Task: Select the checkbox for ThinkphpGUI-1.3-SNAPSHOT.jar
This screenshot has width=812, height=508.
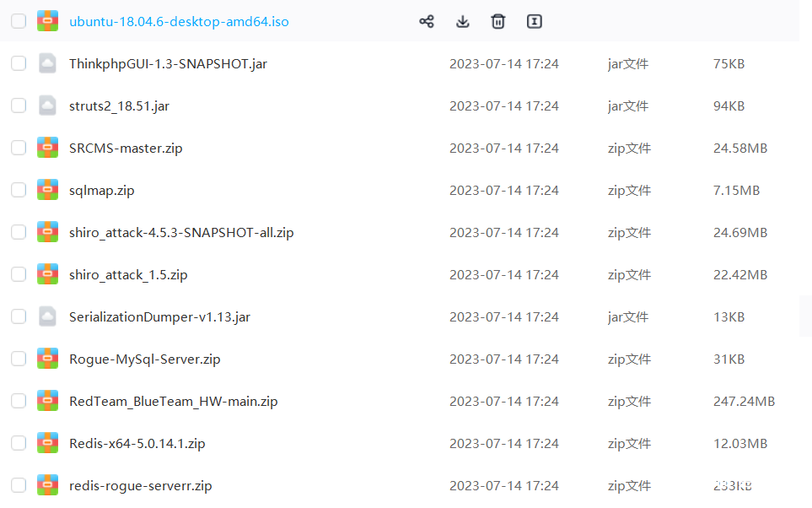Action: point(19,63)
